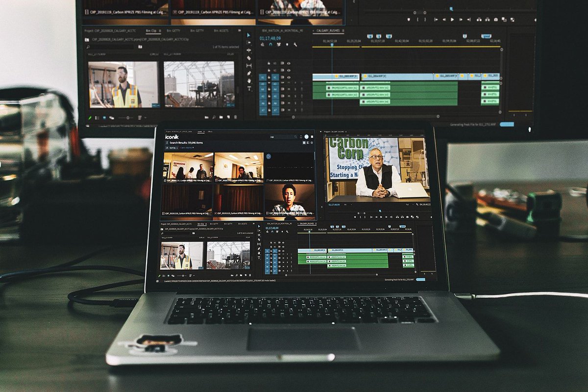Switch to the Effects tab
Image resolution: width=588 pixels, height=392 pixels.
(x=210, y=132)
